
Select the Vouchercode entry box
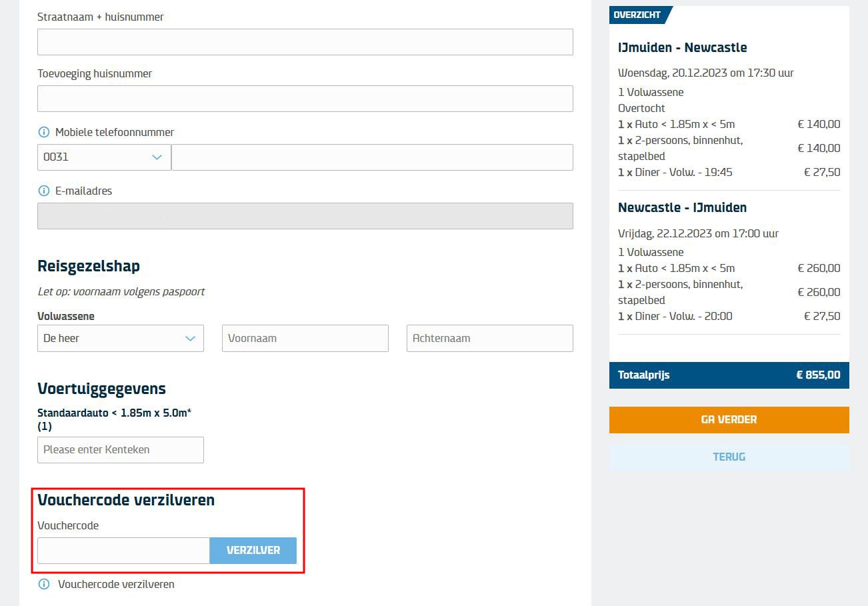click(x=123, y=551)
